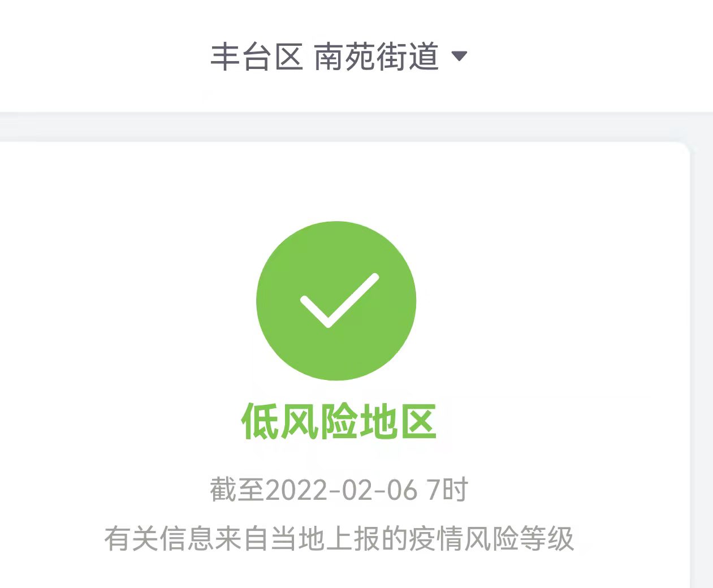This screenshot has height=588, width=713.
Task: Select the 截至2022-02-06 7时 timestamp line
Action: coord(339,490)
